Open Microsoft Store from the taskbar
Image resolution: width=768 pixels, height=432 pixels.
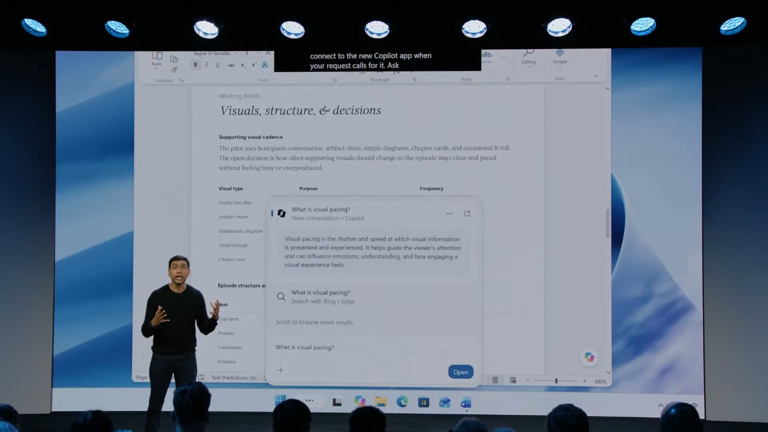(424, 402)
